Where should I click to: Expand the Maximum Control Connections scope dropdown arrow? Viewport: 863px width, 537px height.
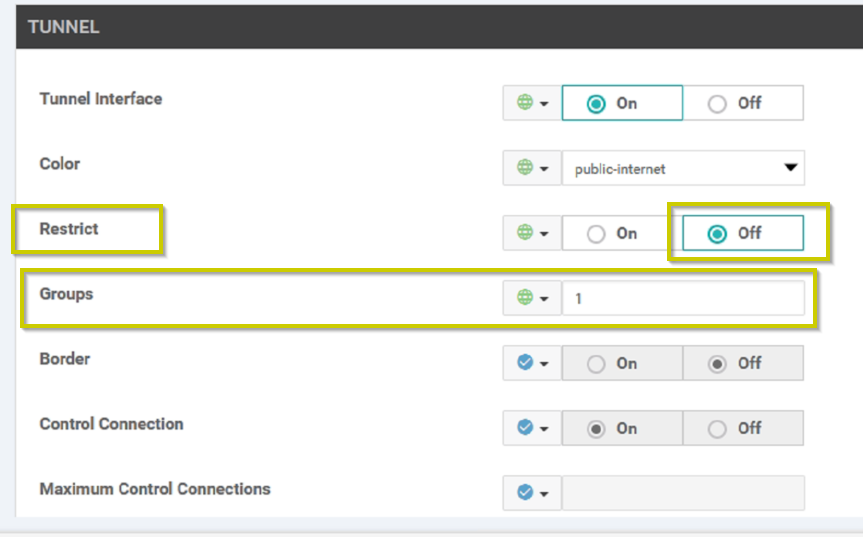[x=544, y=494]
